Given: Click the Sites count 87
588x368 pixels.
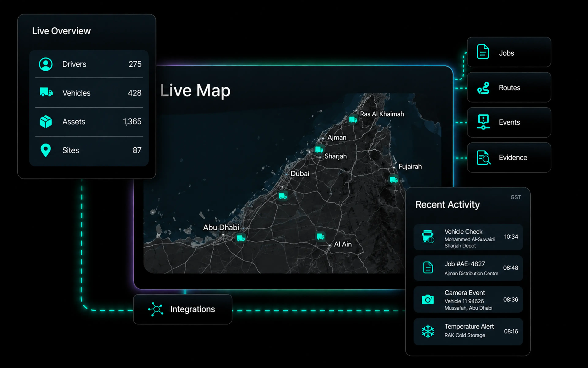Looking at the screenshot, I should 137,150.
